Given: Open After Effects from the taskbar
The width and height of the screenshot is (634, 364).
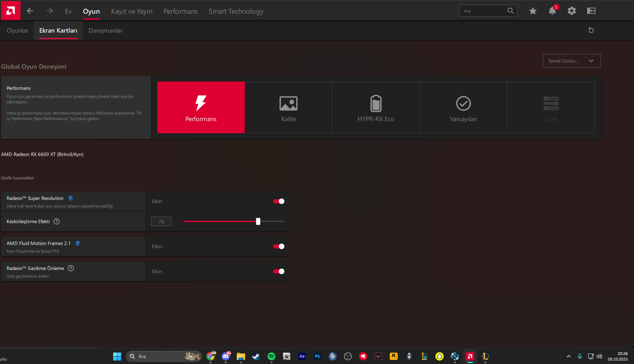Looking at the screenshot, I should [x=302, y=356].
